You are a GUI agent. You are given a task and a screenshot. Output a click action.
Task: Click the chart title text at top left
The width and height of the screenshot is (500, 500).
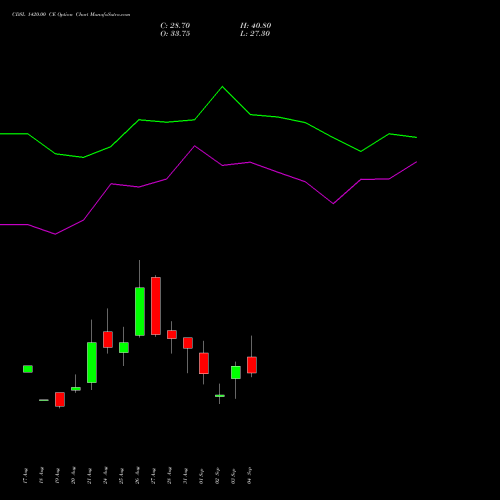point(71,15)
